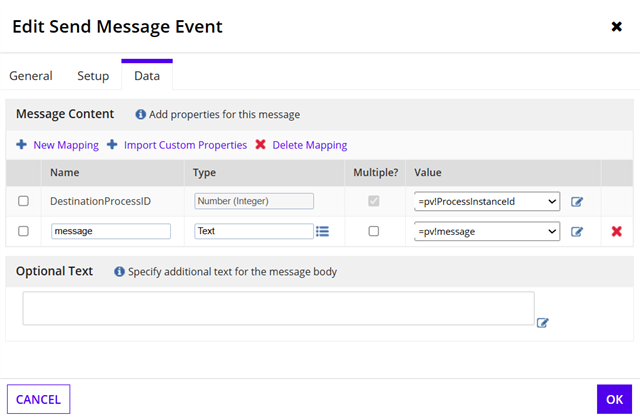This screenshot has height=418, width=640.
Task: Open expression editor for DestinationProcessID value
Action: pos(577,202)
